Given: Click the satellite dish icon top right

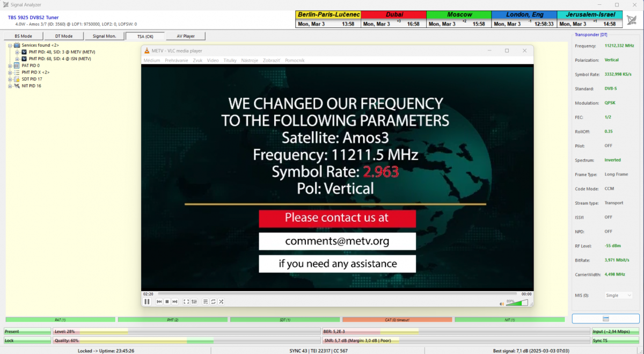Looking at the screenshot, I should click(x=631, y=19).
